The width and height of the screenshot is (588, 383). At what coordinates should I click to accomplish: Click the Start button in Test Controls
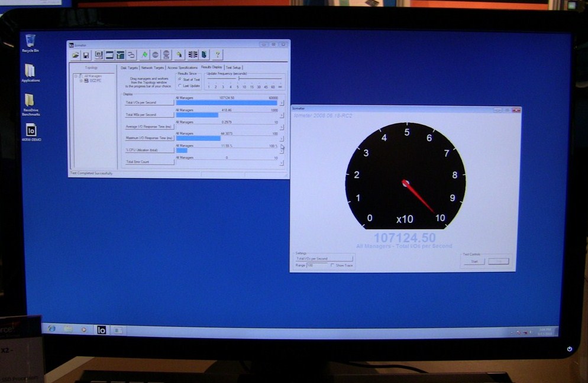coord(474,261)
